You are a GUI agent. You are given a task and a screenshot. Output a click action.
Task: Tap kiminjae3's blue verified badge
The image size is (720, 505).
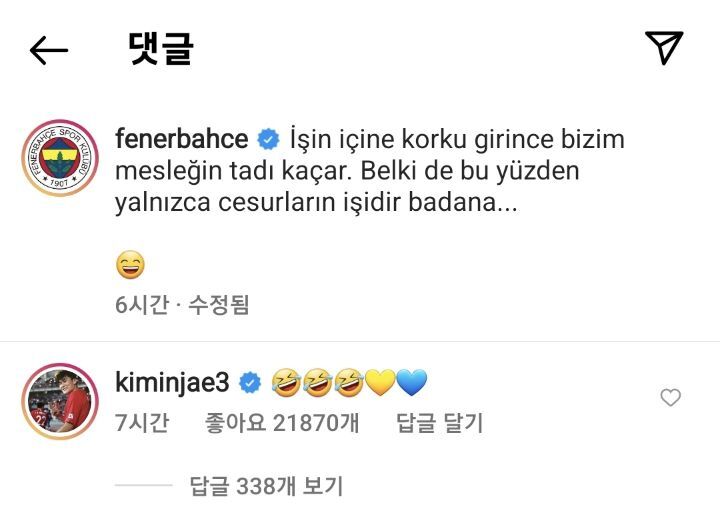251,381
